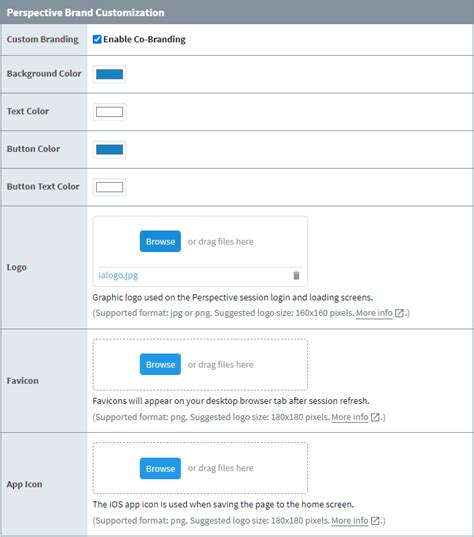Click Browse in the App Icon section
This screenshot has width=474, height=537.
160,468
